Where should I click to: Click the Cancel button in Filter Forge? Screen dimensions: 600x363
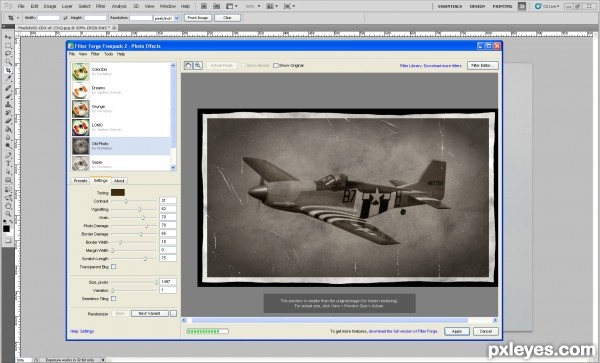486,331
